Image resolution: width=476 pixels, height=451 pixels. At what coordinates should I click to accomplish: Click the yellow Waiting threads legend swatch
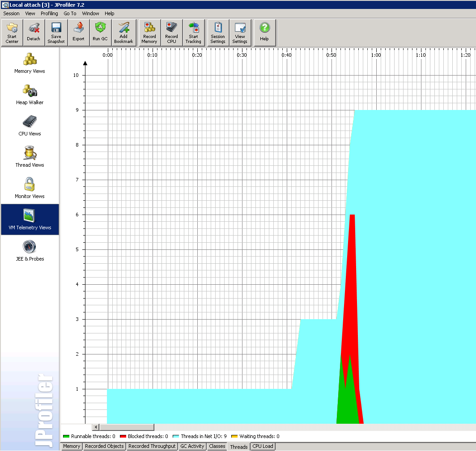(x=234, y=436)
